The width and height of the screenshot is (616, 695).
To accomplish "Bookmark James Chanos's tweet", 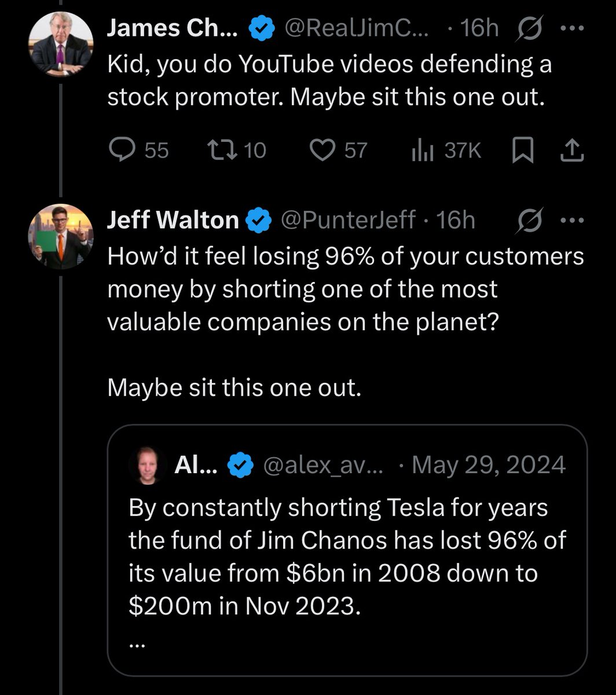I will click(523, 151).
